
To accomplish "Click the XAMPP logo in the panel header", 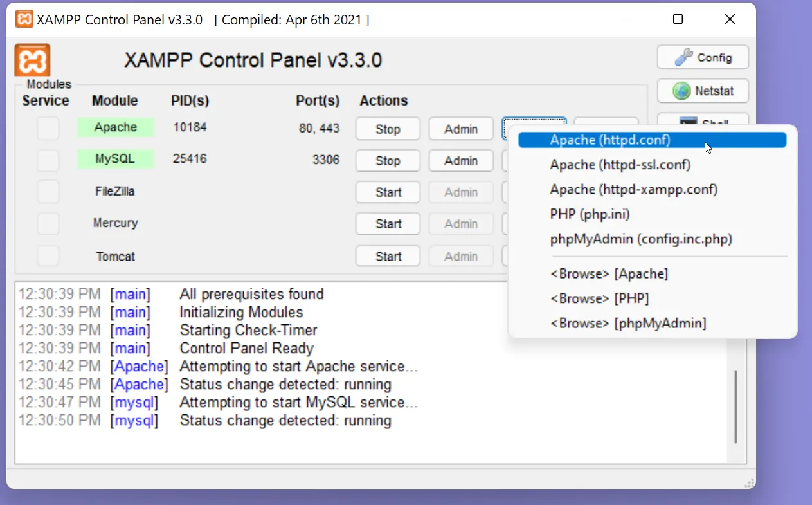I will tap(32, 60).
